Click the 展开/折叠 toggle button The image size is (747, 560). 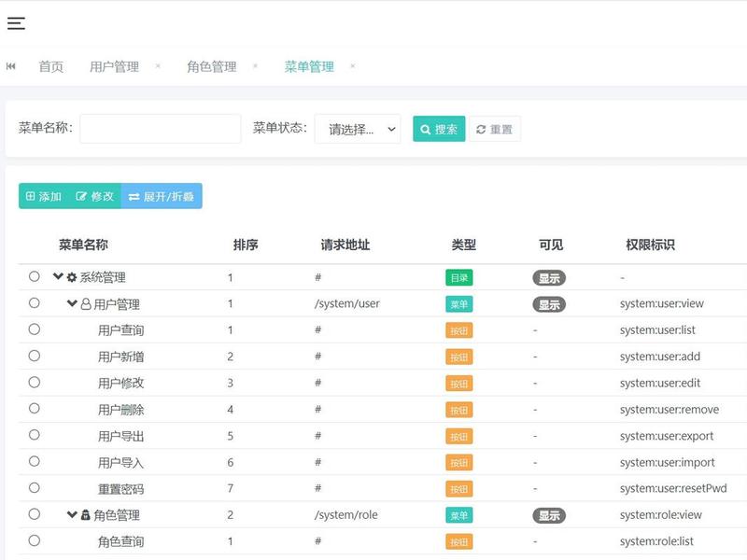tap(162, 196)
